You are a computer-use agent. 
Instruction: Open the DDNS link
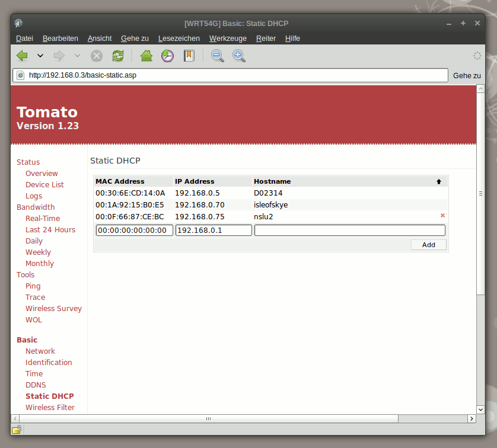[x=36, y=385]
